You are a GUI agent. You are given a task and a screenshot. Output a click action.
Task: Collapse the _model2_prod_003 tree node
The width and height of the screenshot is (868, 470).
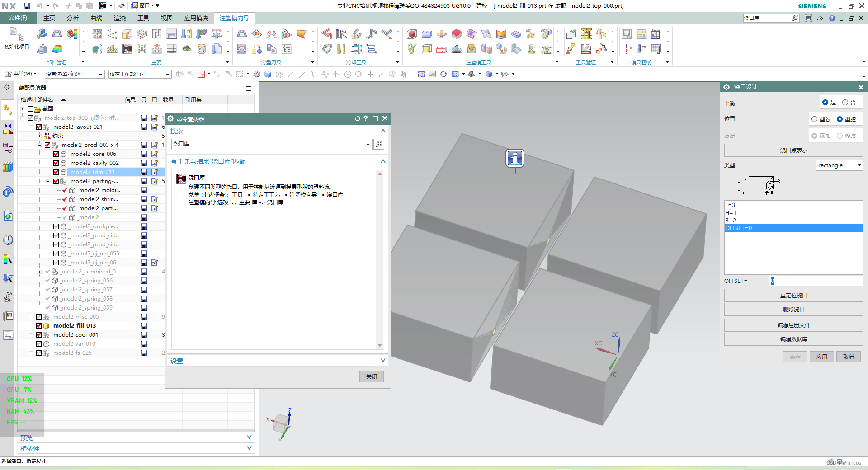coord(40,145)
